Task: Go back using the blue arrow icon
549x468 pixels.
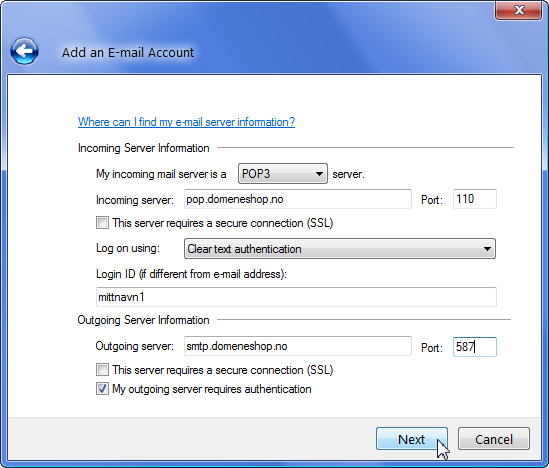Action: [x=24, y=51]
